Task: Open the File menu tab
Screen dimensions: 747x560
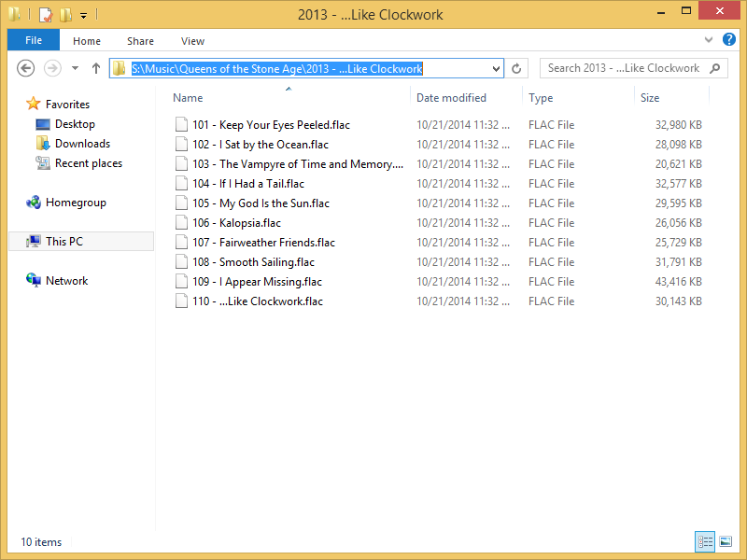Action: (34, 40)
